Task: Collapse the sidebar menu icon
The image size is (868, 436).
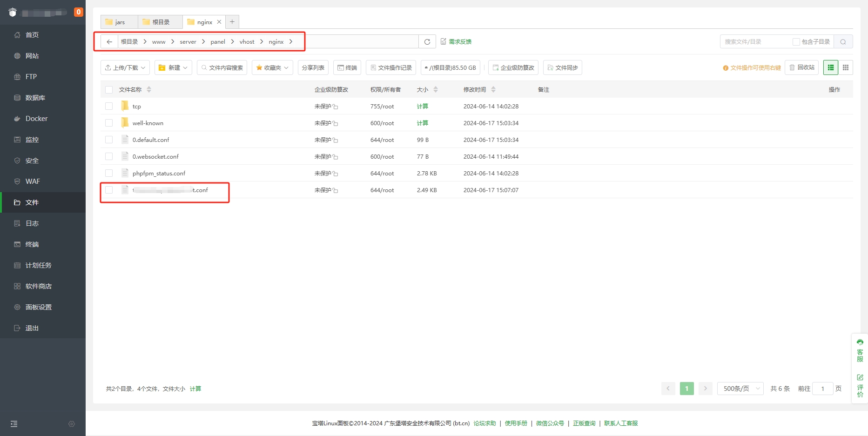Action: point(14,424)
